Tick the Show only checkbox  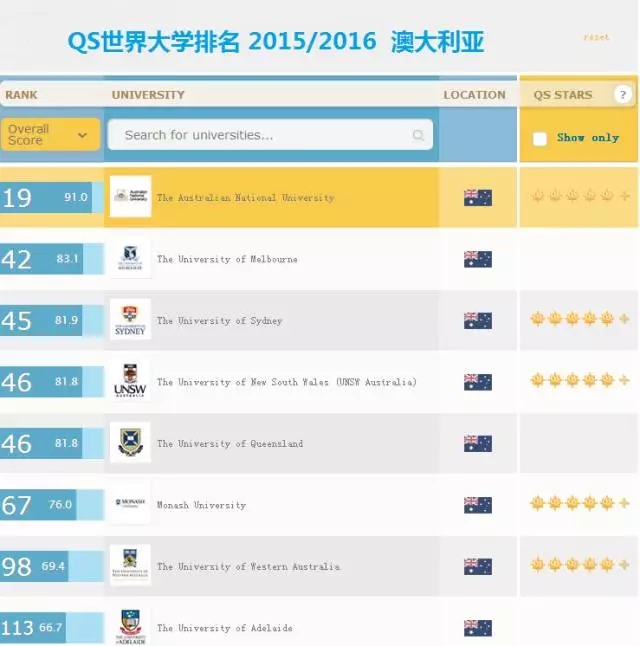pos(539,139)
